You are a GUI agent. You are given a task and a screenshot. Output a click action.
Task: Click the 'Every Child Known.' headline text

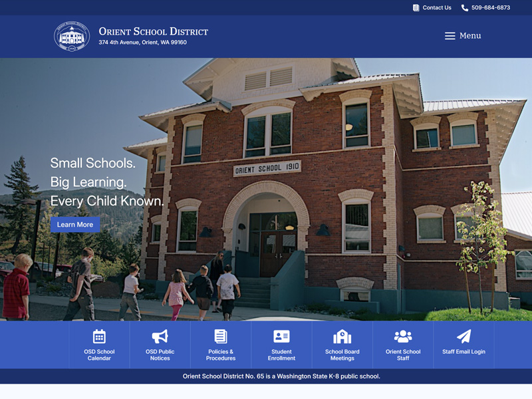pyautogui.click(x=107, y=201)
